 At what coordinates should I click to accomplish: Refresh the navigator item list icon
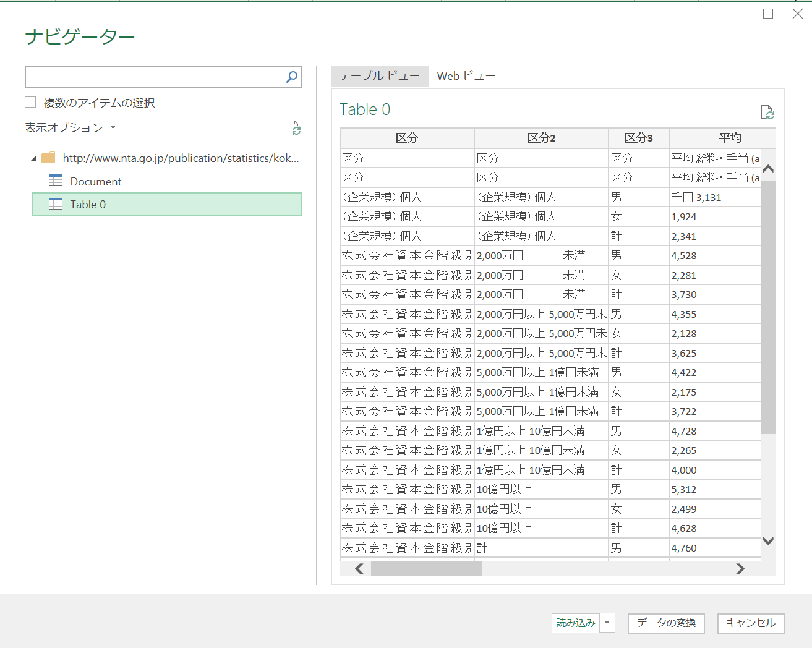[x=294, y=128]
